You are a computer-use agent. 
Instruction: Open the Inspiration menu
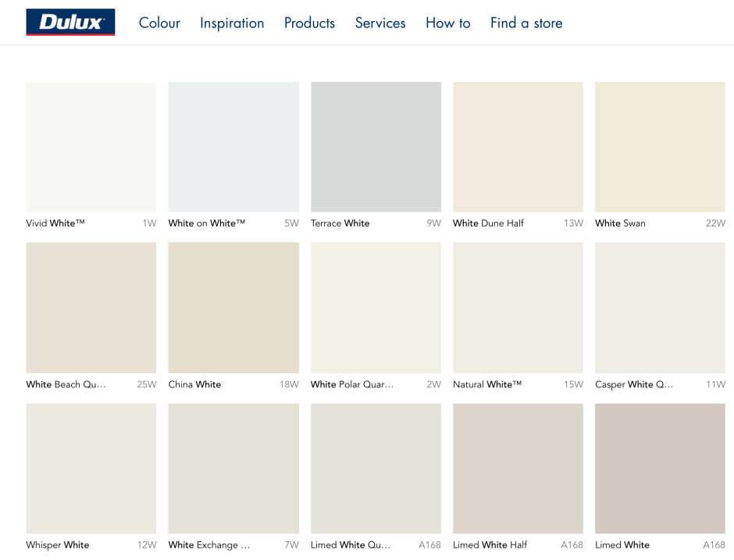[232, 23]
